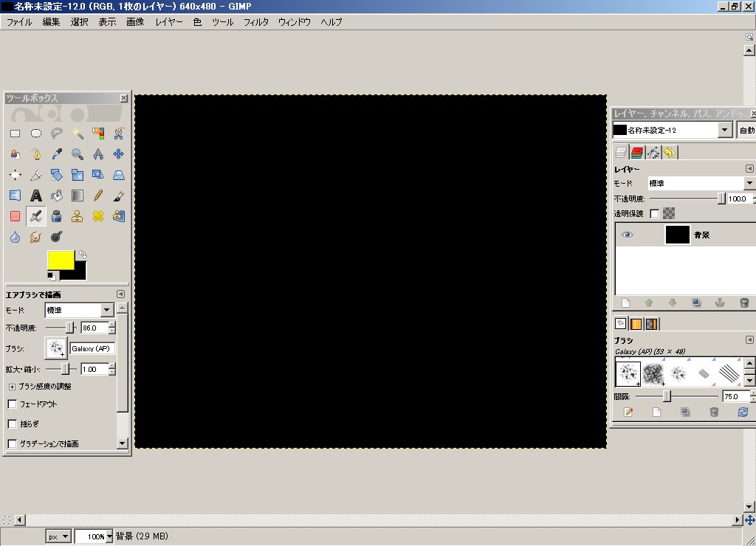The width and height of the screenshot is (756, 546).
Task: Click the brush 間隔 spacing slider
Action: [677, 396]
